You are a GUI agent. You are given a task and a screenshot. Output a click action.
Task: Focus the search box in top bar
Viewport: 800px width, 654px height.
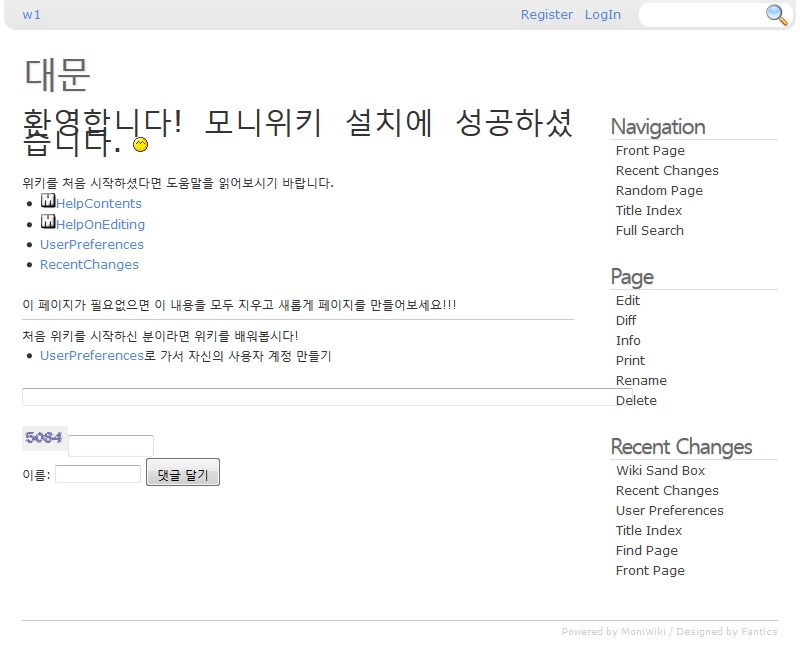(702, 15)
